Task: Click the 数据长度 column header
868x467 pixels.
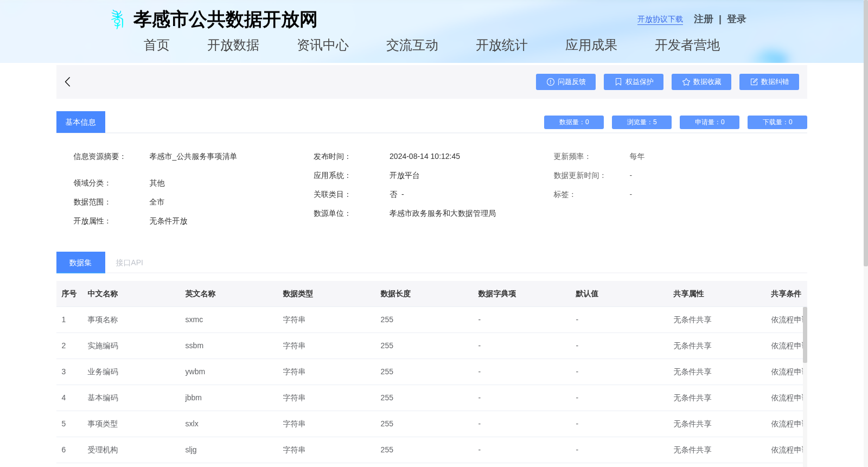Action: point(396,294)
